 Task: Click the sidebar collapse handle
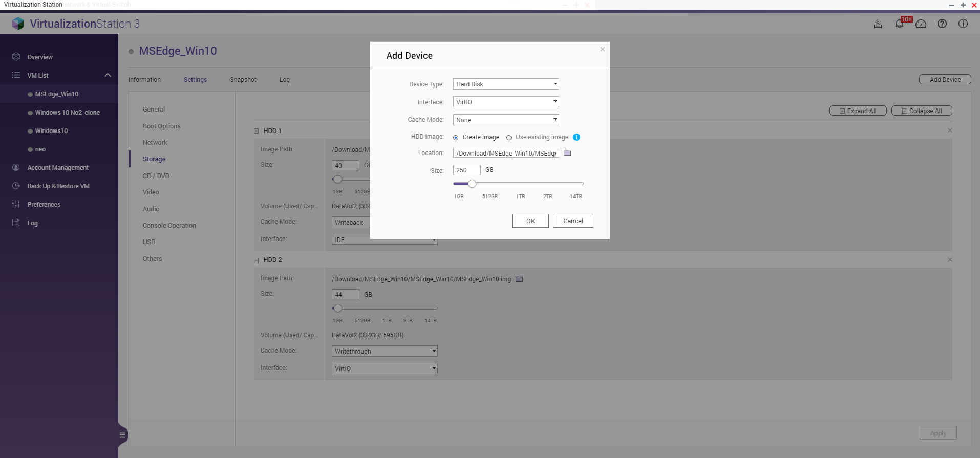coord(122,435)
